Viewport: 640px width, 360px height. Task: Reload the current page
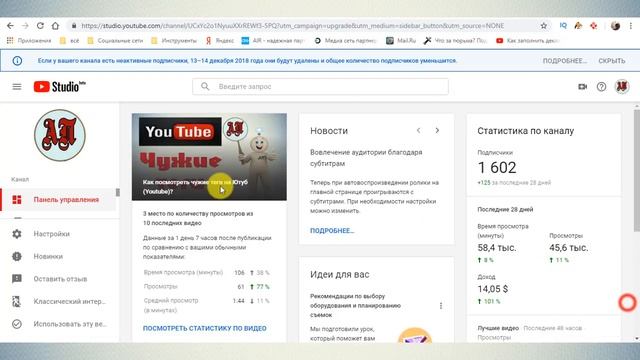(x=40, y=26)
